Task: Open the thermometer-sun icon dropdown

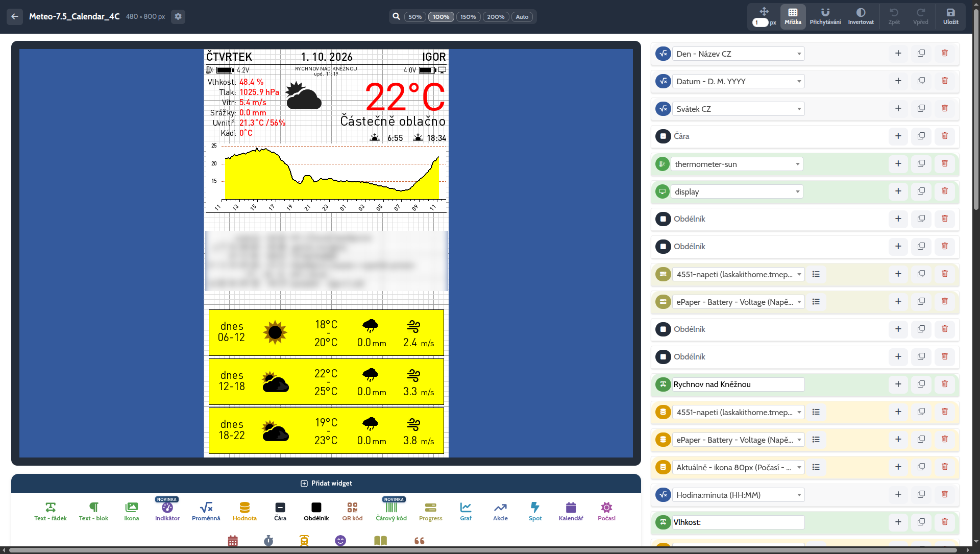Action: 737,164
